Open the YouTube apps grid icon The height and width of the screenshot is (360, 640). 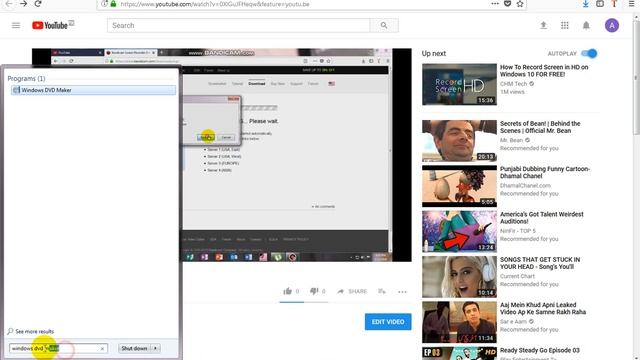(564, 25)
